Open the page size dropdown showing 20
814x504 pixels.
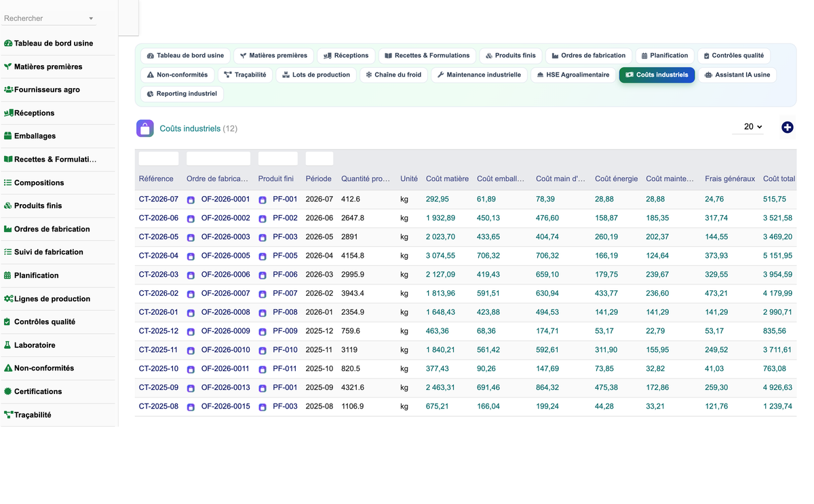click(x=748, y=127)
